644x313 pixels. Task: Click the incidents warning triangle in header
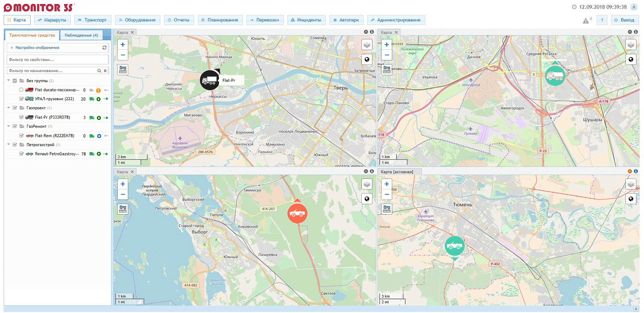pyautogui.click(x=586, y=21)
